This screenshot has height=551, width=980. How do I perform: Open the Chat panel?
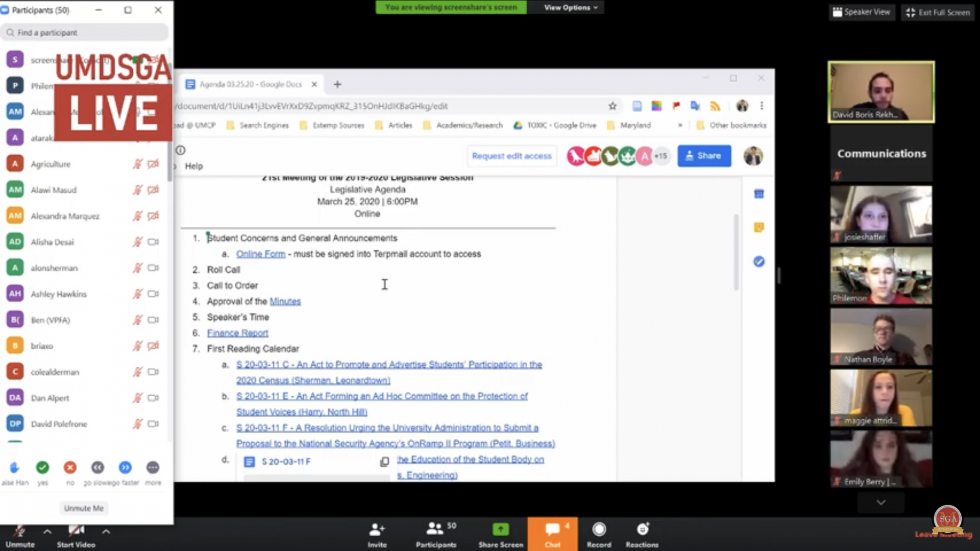(x=552, y=530)
